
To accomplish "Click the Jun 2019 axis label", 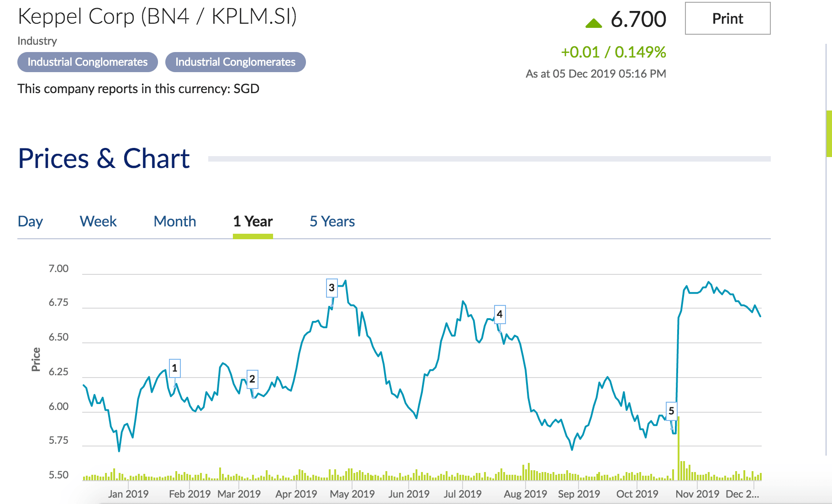I will [x=409, y=494].
